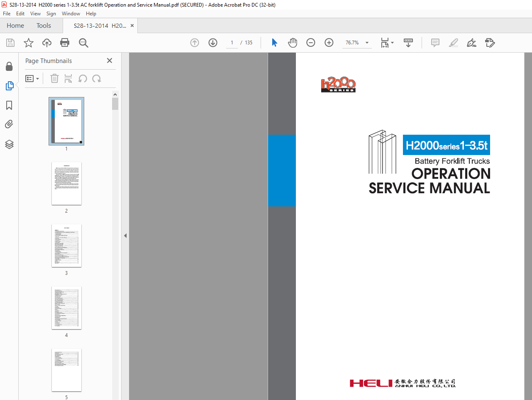Open the Layers panel
Image resolution: width=532 pixels, height=400 pixels.
[x=9, y=144]
